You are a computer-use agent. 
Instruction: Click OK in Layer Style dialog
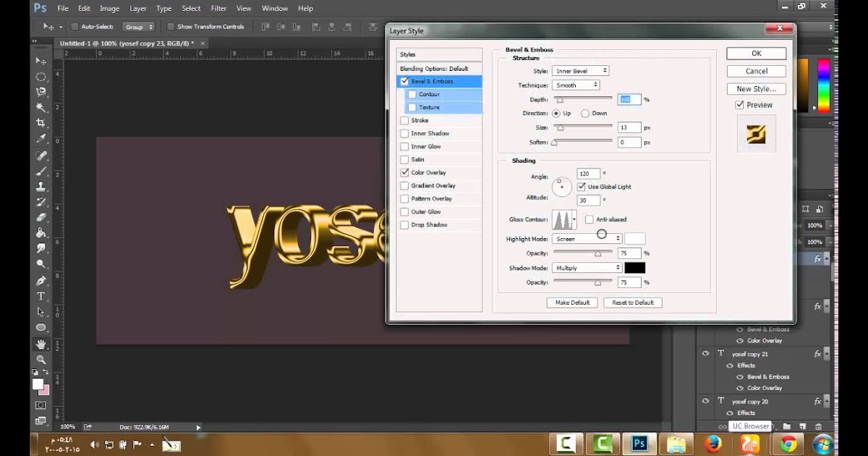(757, 54)
